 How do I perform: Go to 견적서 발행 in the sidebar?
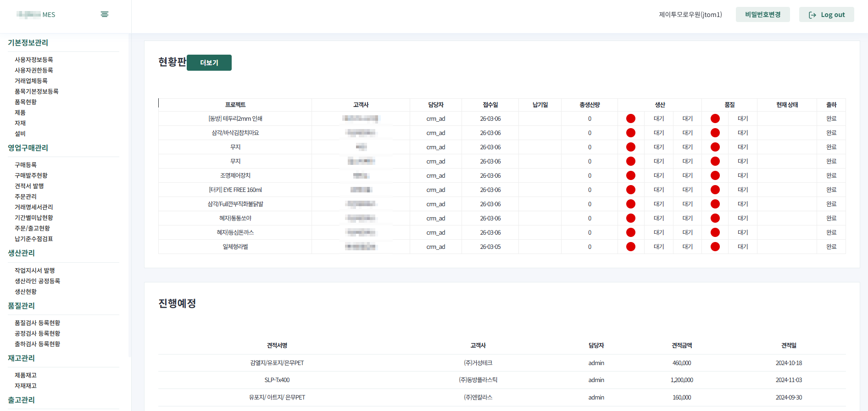point(29,186)
